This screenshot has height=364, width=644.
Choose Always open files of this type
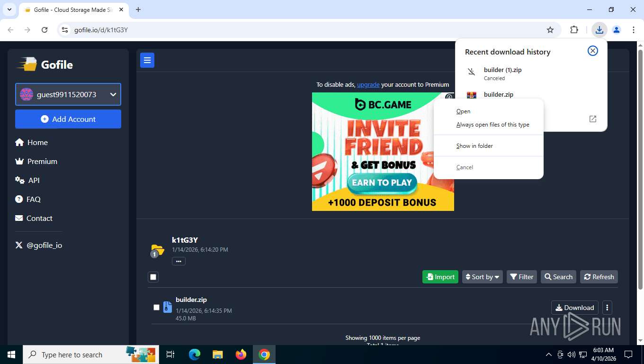click(x=488, y=125)
